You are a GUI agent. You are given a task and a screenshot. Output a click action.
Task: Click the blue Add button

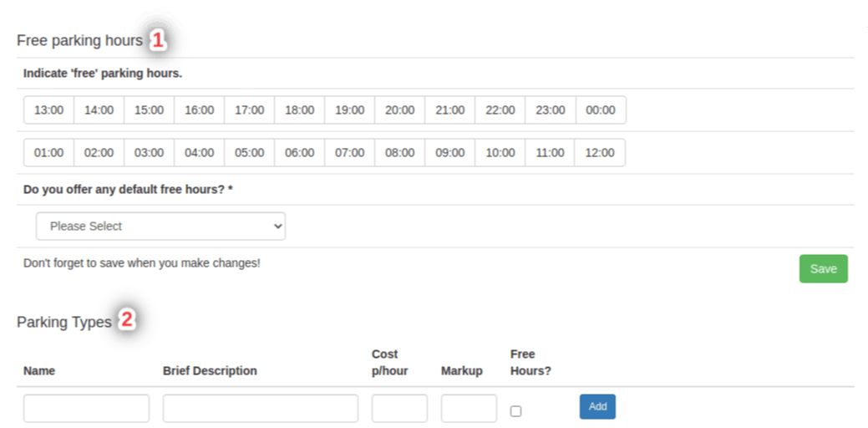click(597, 407)
